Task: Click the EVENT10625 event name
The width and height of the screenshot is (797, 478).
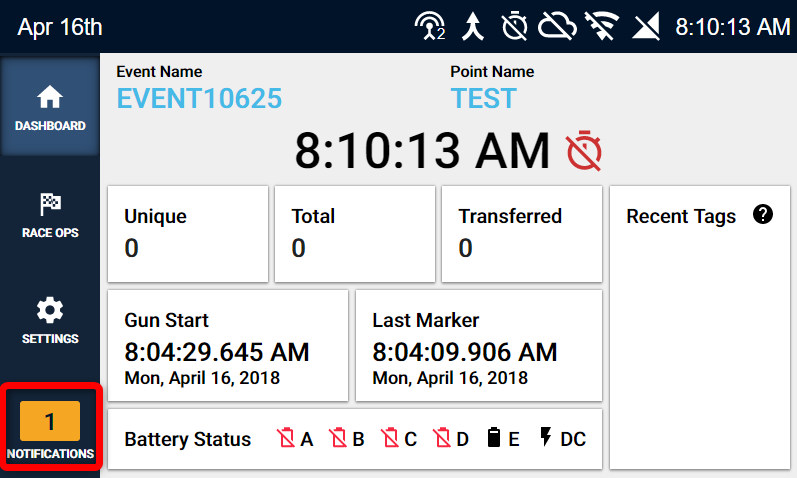Action: [x=199, y=98]
